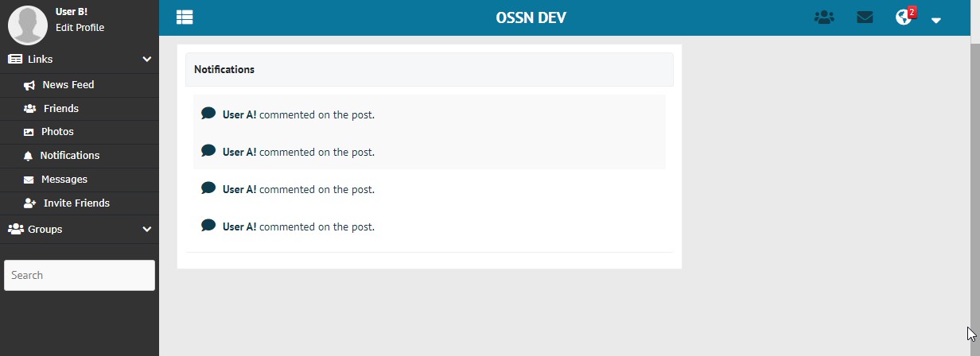
Task: Open Messages from the sidebar menu
Action: (64, 180)
